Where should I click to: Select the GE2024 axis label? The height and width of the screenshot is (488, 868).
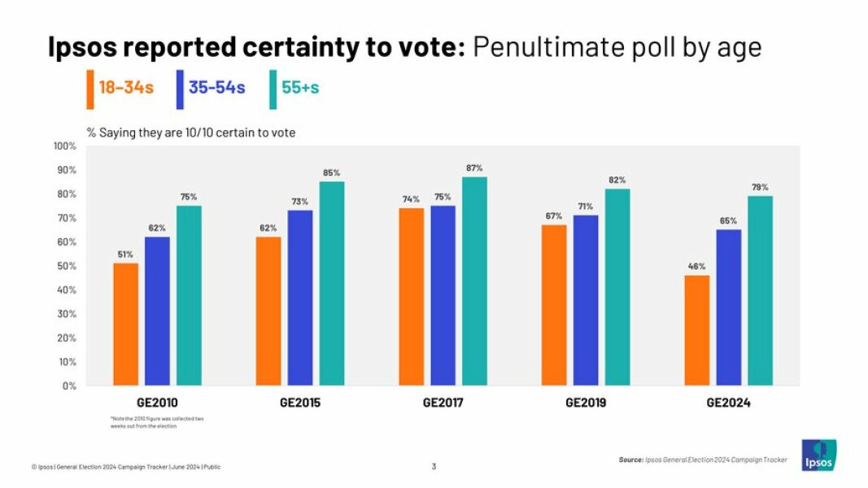[728, 402]
